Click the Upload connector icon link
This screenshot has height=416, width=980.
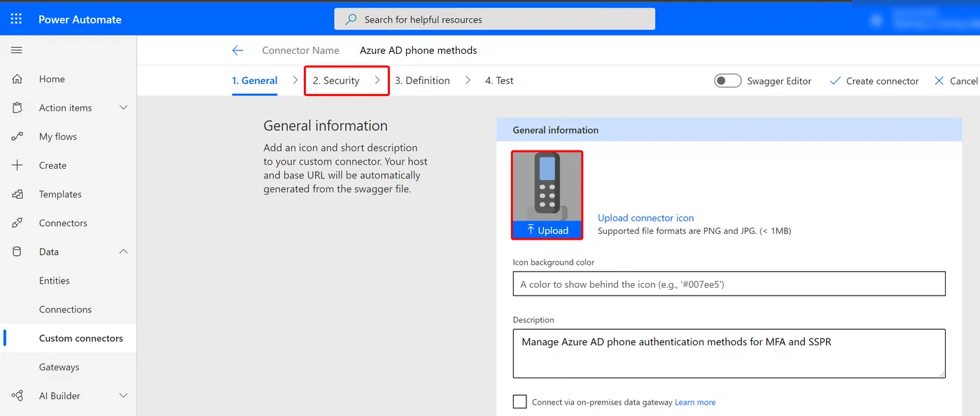tap(645, 218)
